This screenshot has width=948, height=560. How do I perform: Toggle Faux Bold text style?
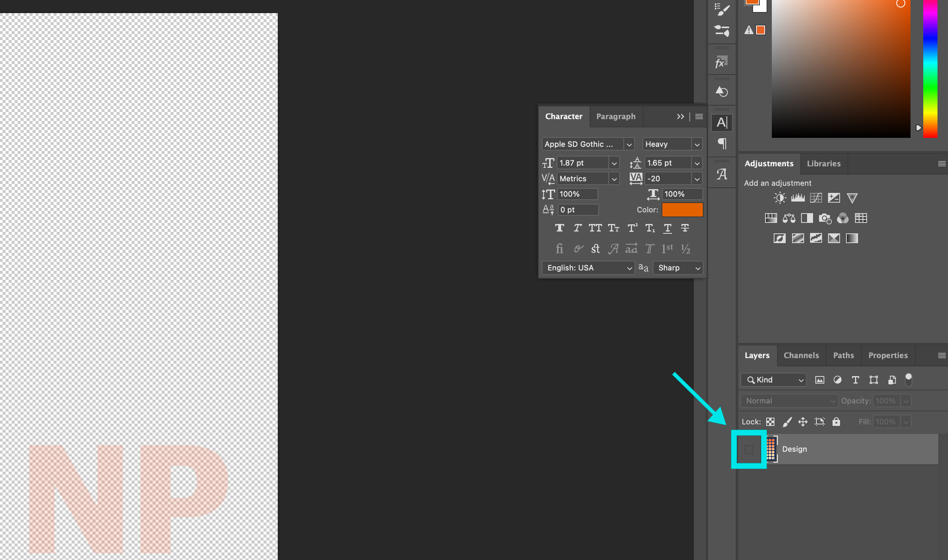559,228
